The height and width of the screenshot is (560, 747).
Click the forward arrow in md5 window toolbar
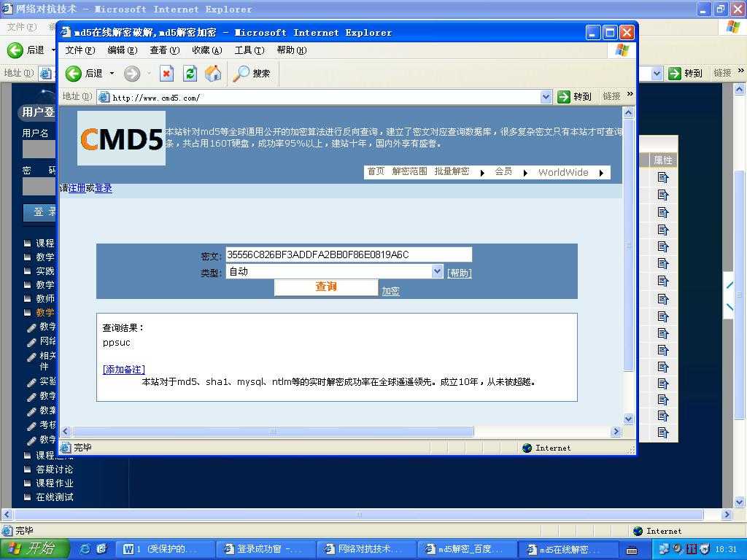pos(132,74)
